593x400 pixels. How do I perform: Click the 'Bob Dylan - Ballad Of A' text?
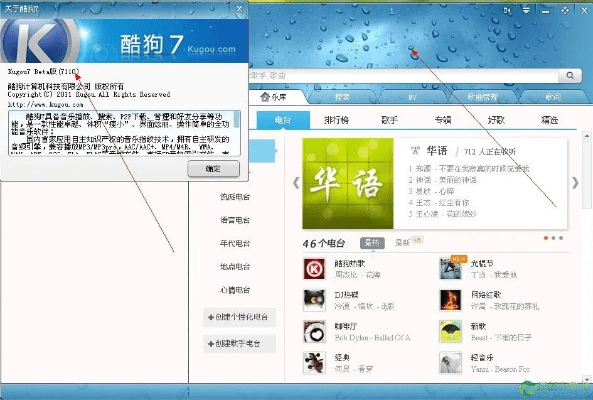click(x=373, y=337)
